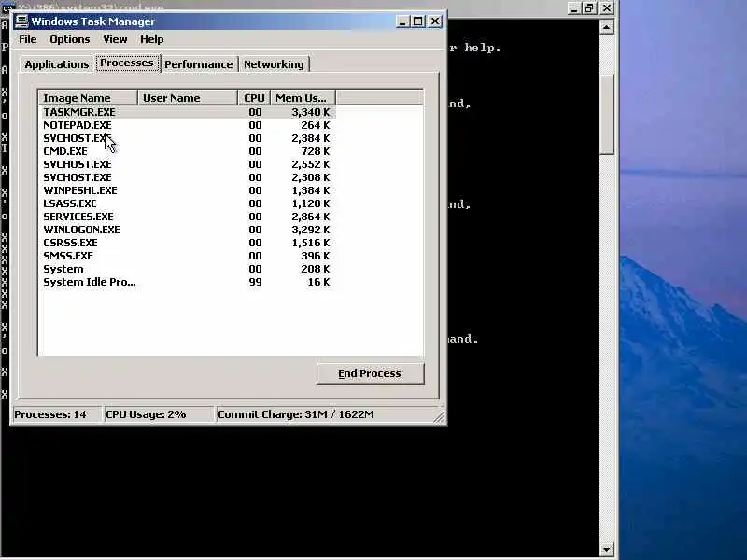The width and height of the screenshot is (747, 560).
Task: Sort by CPU column header
Action: 254,98
